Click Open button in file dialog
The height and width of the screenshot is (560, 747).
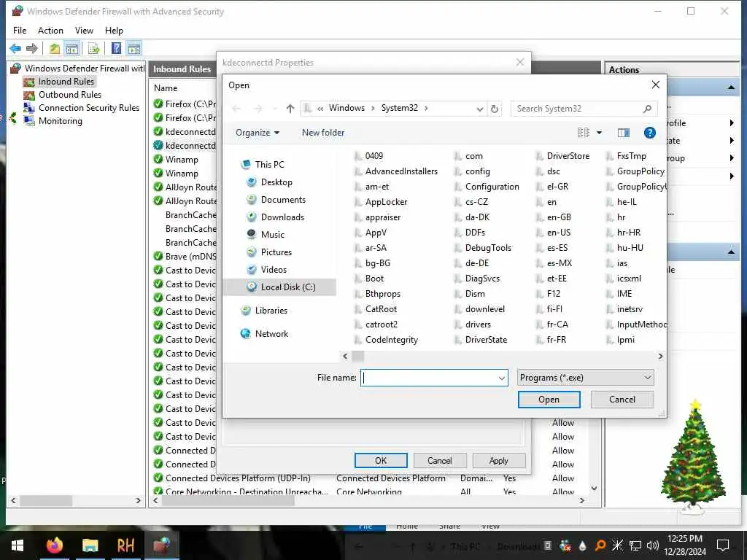pyautogui.click(x=549, y=400)
